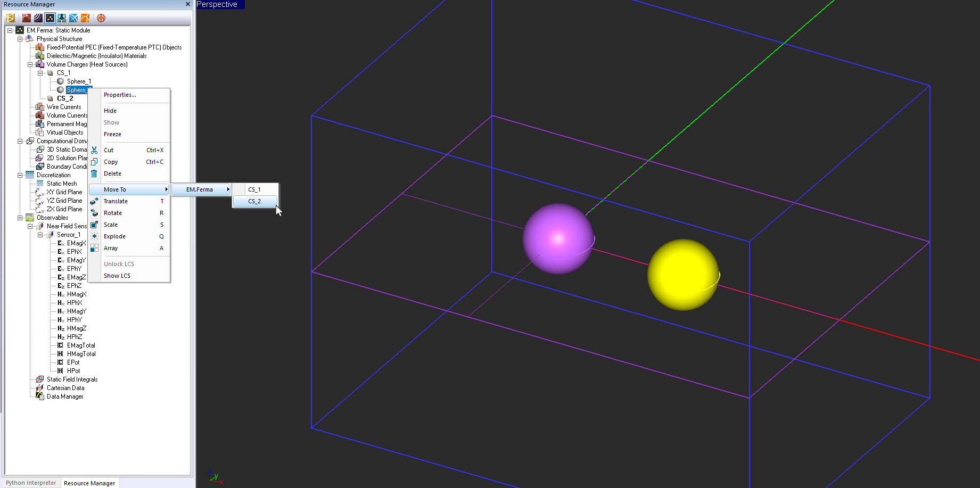Click the purple wave module toolbar icon
The width and height of the screenshot is (980, 488).
(38, 18)
